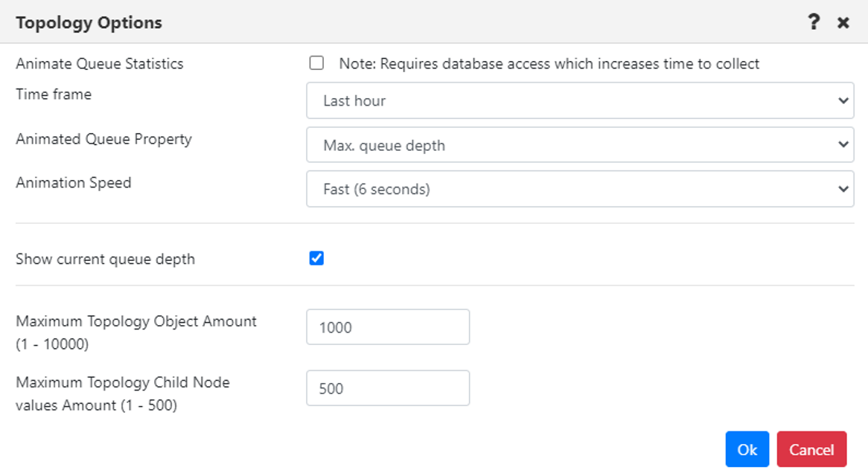Open the help question mark icon

point(813,22)
